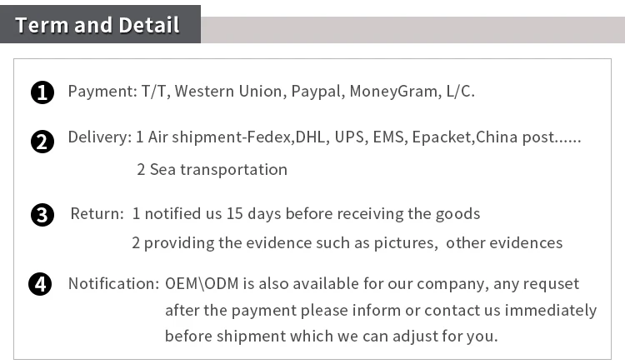Click the 15 days notification line
Viewport: 625px width, 364px height.
[306, 214]
